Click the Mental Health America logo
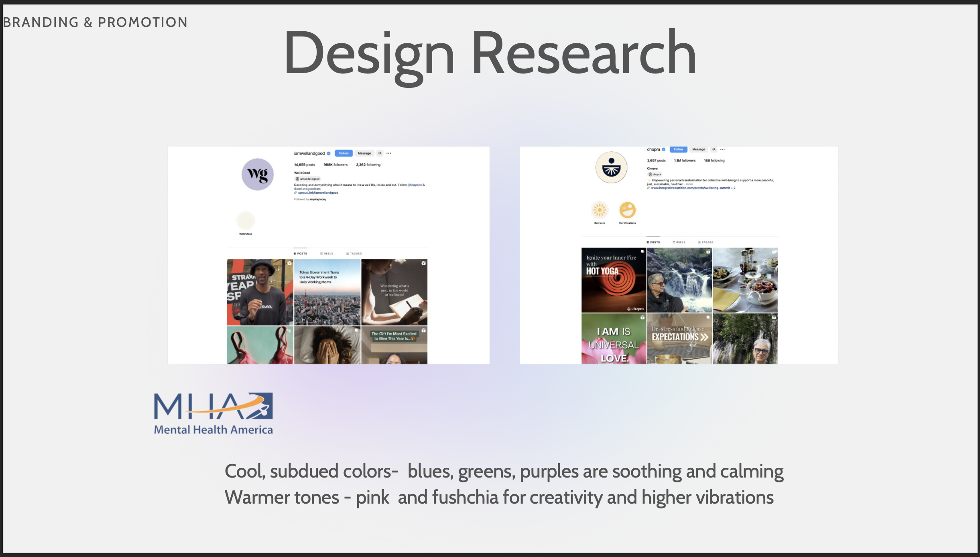 point(213,413)
